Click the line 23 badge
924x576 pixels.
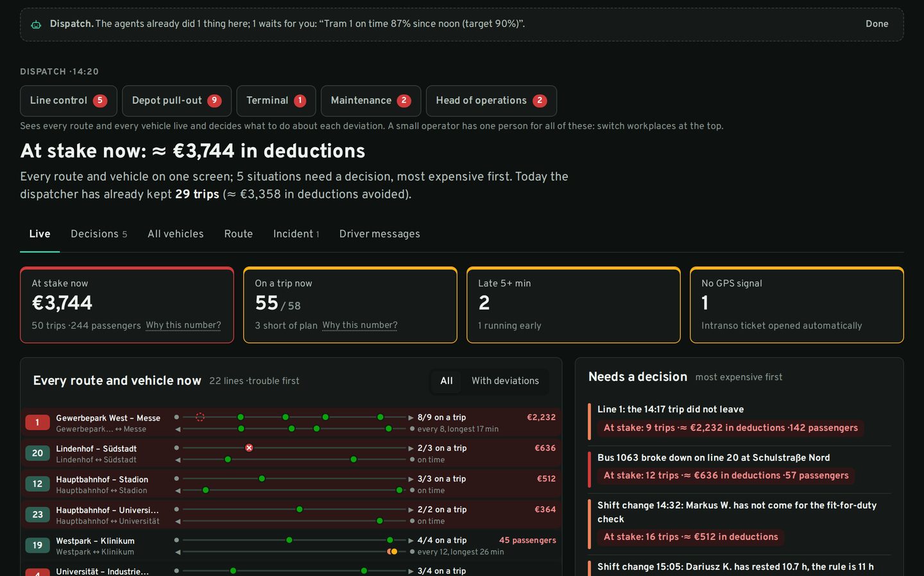[37, 515]
